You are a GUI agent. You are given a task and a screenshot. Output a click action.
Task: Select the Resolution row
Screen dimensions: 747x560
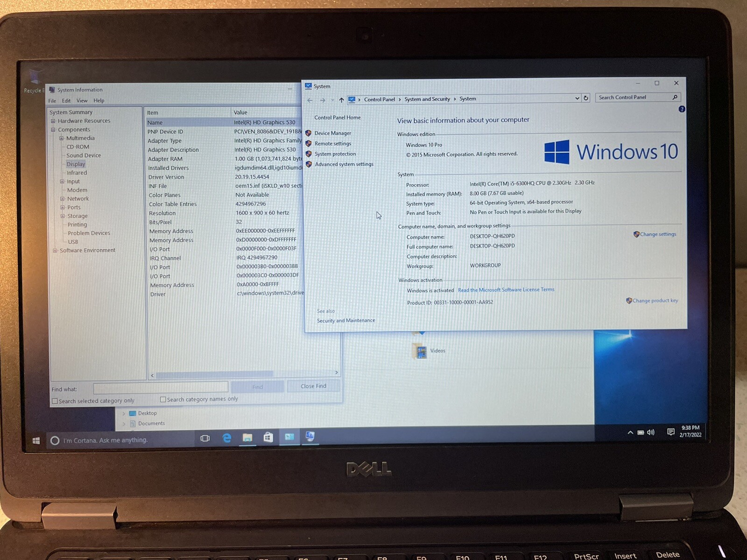pyautogui.click(x=226, y=213)
